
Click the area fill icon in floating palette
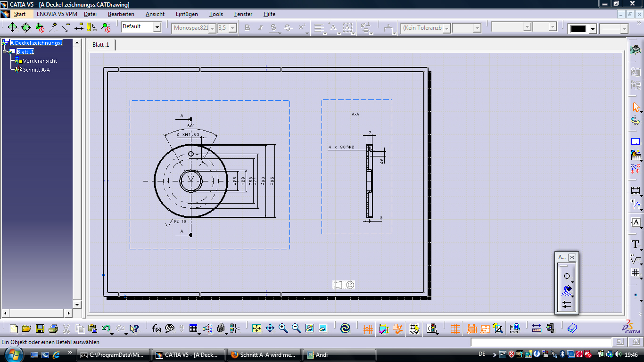pos(567,290)
